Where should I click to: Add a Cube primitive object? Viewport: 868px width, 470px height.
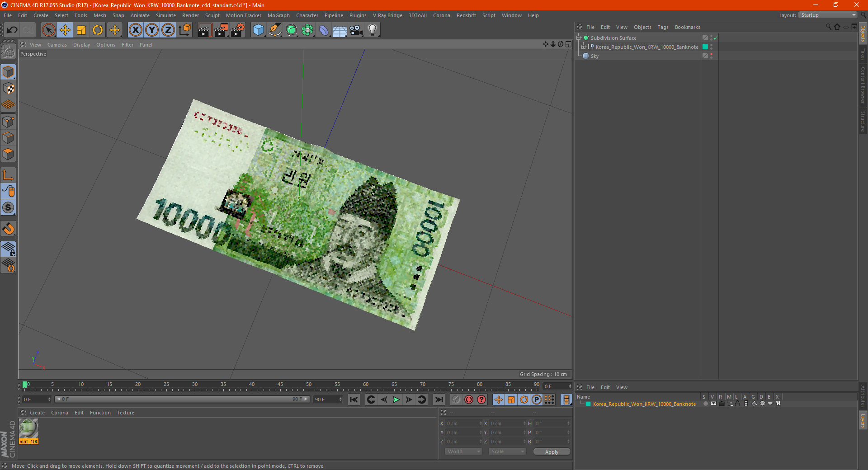click(x=258, y=30)
